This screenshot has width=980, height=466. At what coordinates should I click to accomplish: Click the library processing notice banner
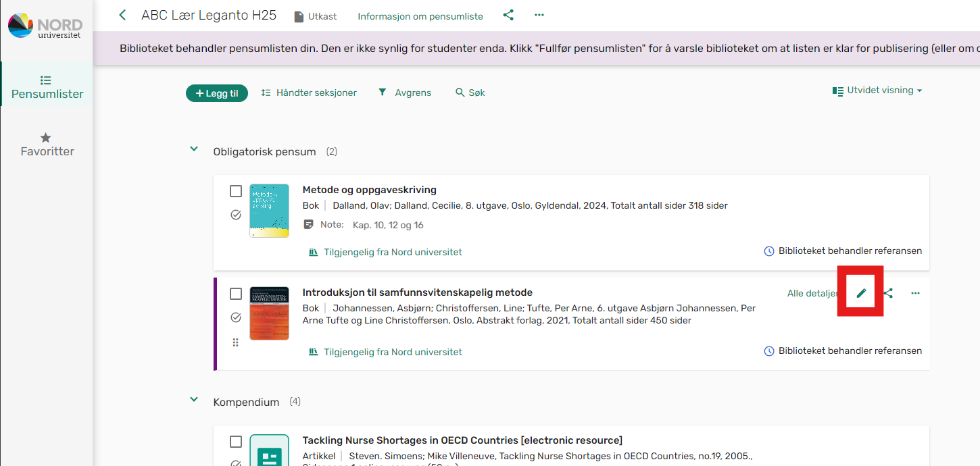point(537,49)
